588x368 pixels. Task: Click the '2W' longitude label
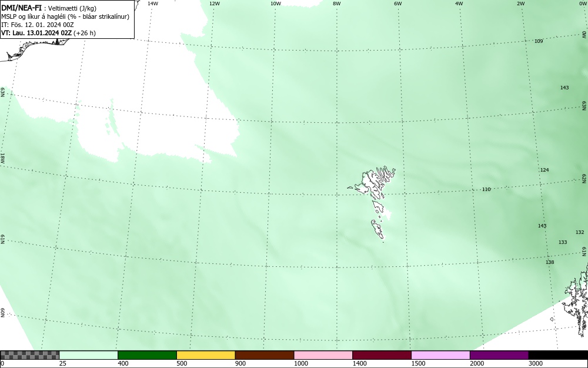pyautogui.click(x=520, y=4)
